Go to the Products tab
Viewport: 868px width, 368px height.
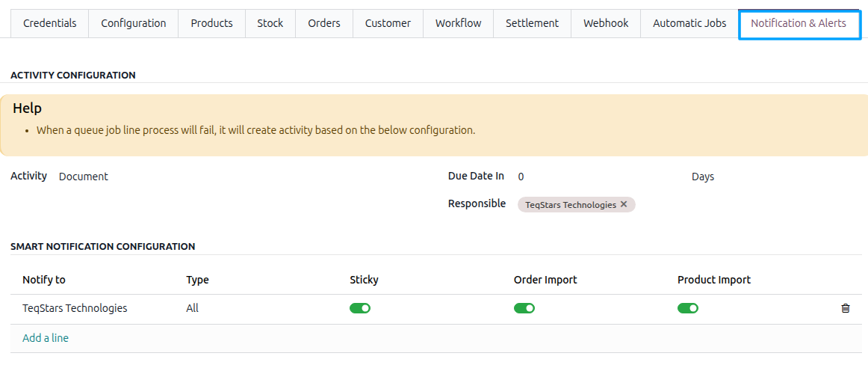(211, 23)
